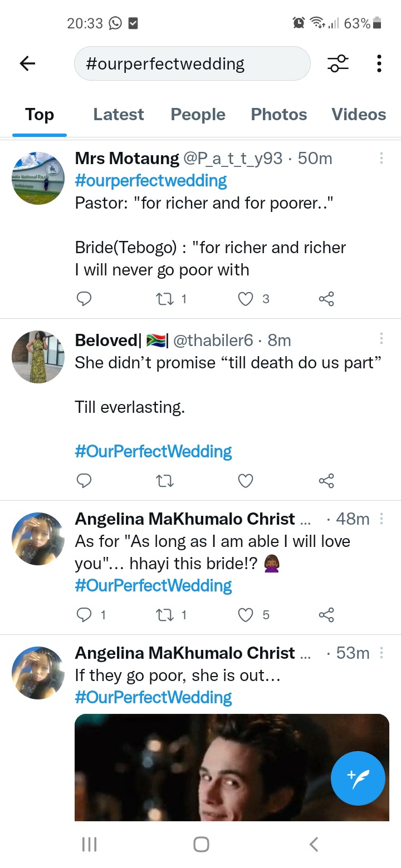Share Mrs Motaung's tweet
This screenshot has width=401, height=868.
(x=326, y=299)
